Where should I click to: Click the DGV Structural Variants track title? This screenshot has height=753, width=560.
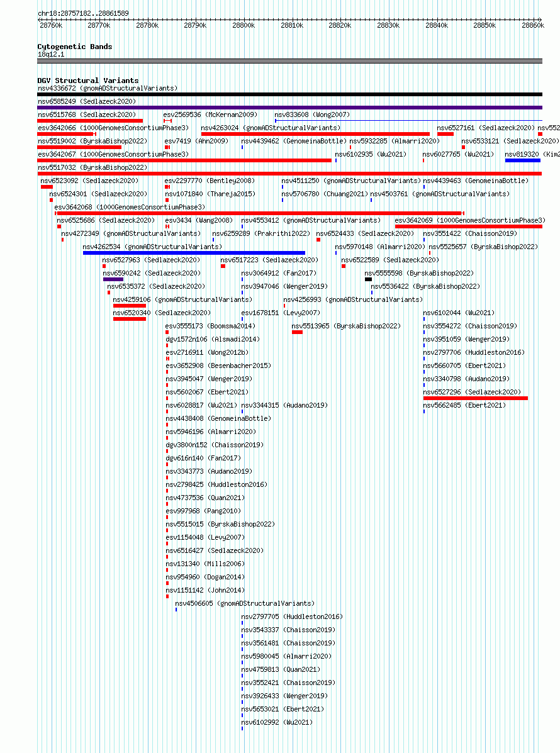[x=88, y=81]
